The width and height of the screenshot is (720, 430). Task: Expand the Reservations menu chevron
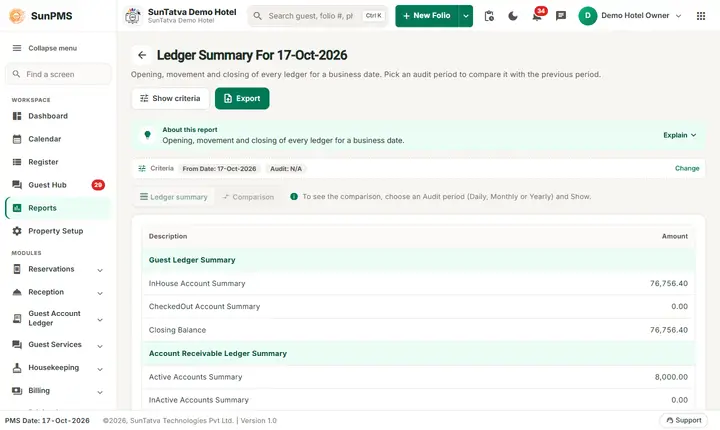pyautogui.click(x=100, y=270)
